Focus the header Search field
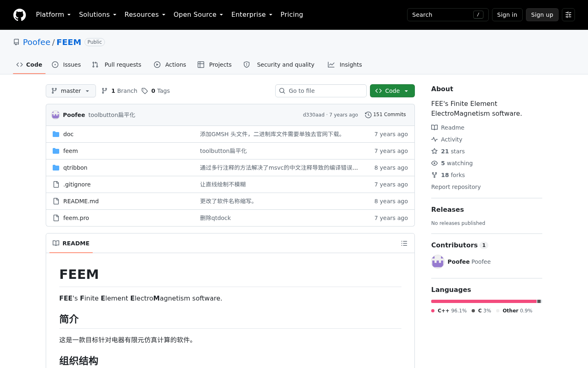The image size is (588, 368). (x=448, y=15)
